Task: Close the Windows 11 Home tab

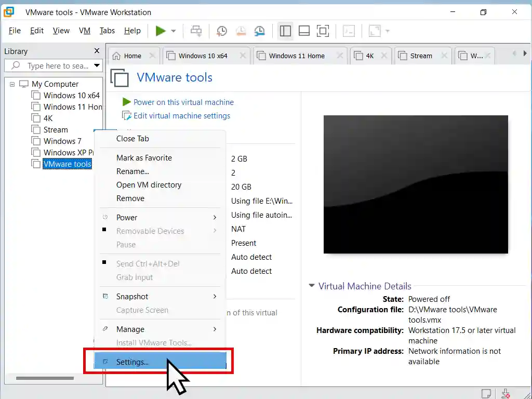Action: coord(340,56)
